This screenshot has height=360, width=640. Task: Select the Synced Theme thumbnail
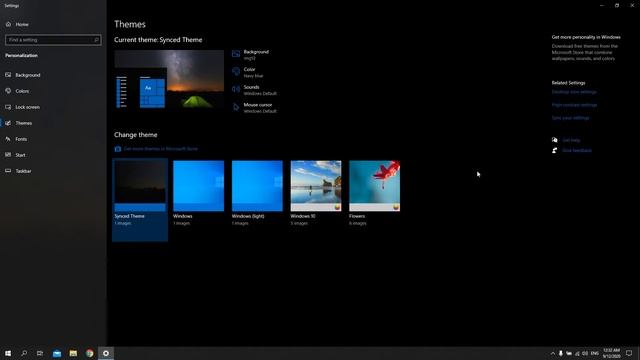[x=140, y=186]
